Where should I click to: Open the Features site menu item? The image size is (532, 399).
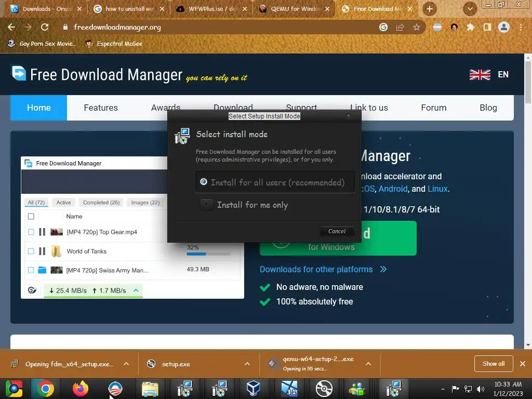pyautogui.click(x=101, y=108)
